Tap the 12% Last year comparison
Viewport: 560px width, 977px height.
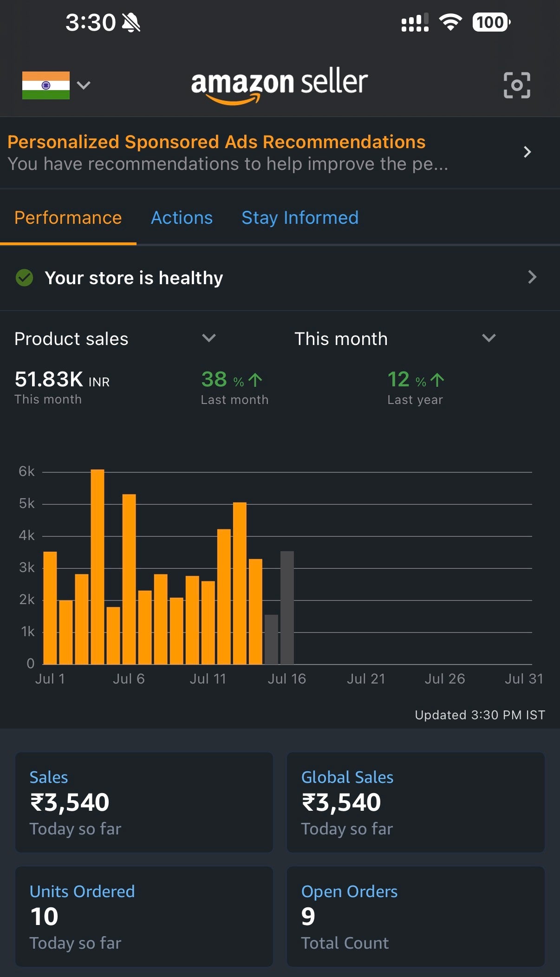416,387
